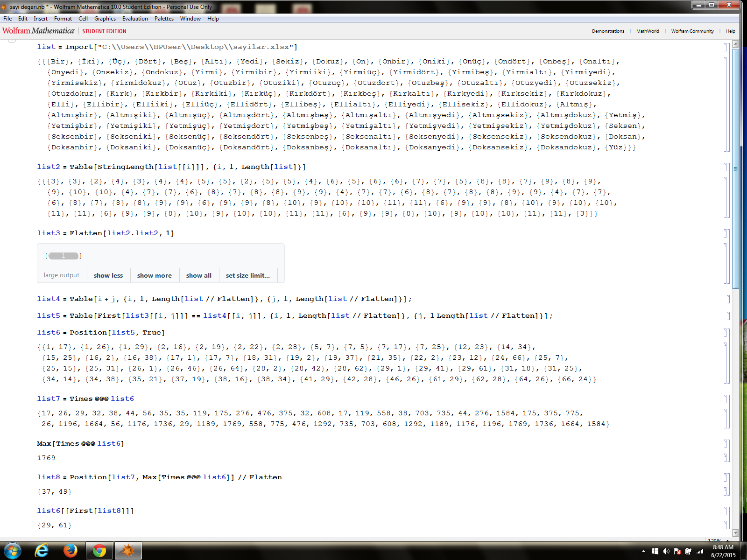This screenshot has width=747, height=560.
Task: Click the power plug battery tray icon
Action: coord(688,551)
